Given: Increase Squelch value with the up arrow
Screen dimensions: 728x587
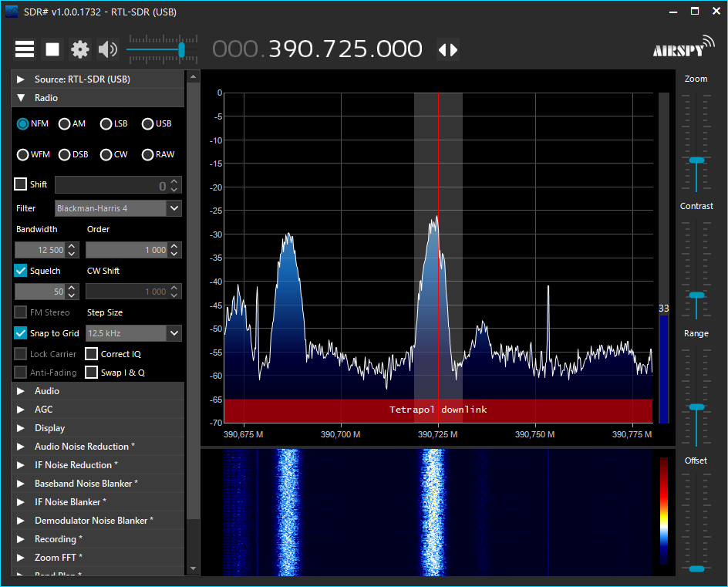Looking at the screenshot, I should pyautogui.click(x=72, y=288).
